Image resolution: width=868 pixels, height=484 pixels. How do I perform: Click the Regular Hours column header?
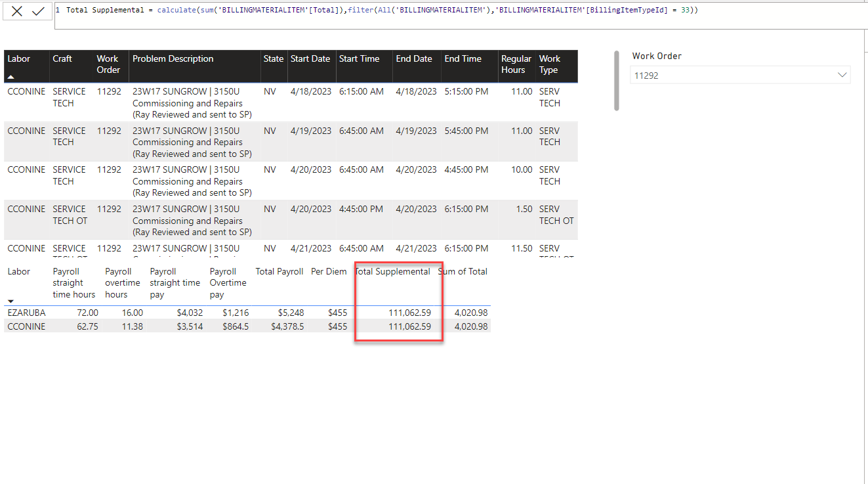[x=516, y=64]
